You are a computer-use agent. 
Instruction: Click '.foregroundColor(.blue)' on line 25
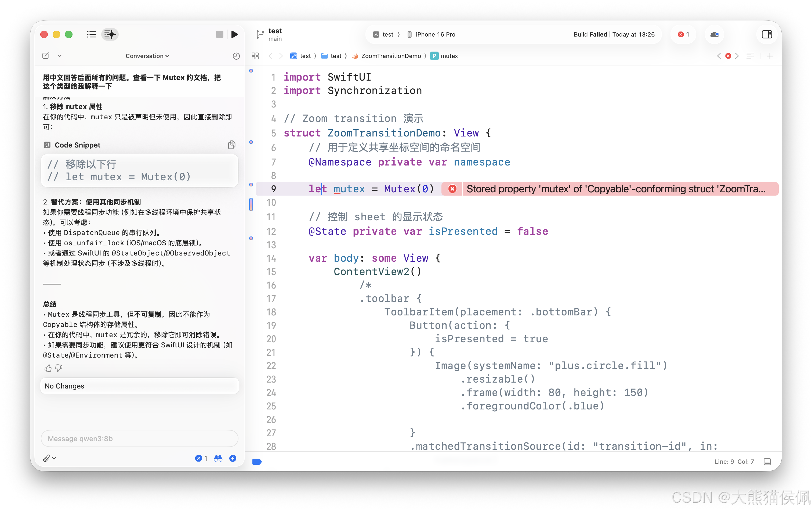(532, 406)
